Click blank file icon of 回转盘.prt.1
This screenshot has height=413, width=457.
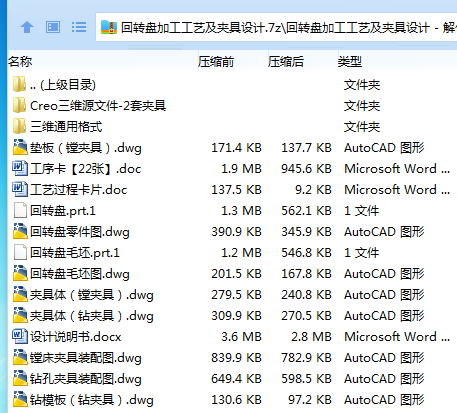point(20,210)
